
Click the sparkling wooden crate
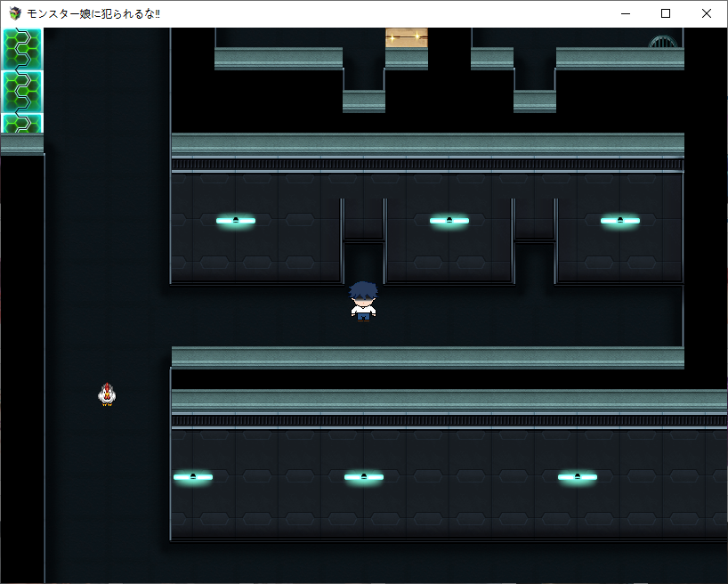[x=407, y=37]
